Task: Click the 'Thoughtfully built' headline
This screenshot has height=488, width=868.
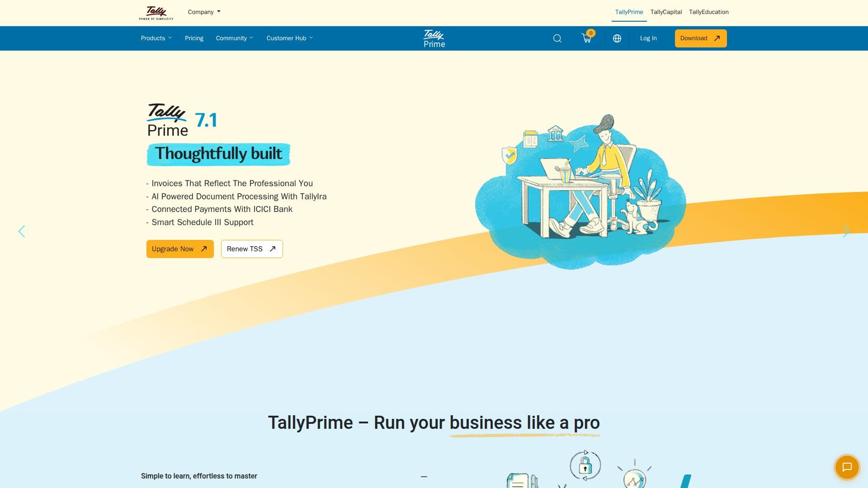Action: (218, 154)
